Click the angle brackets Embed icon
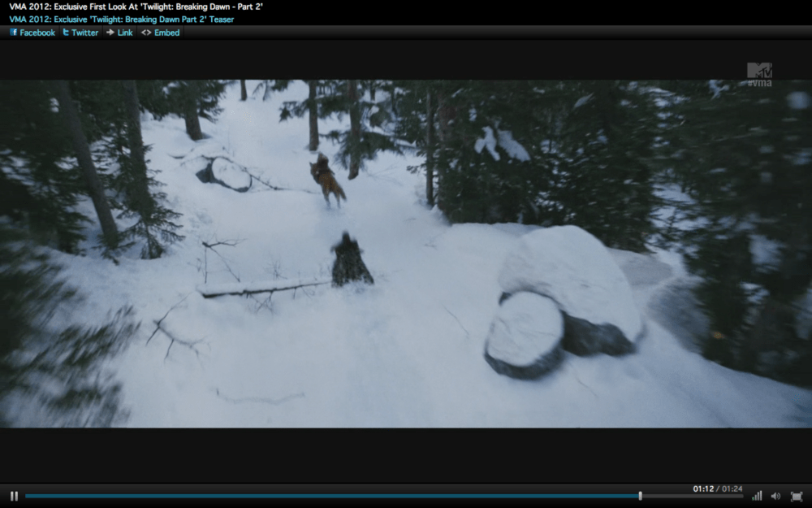This screenshot has width=812, height=508. click(x=146, y=33)
